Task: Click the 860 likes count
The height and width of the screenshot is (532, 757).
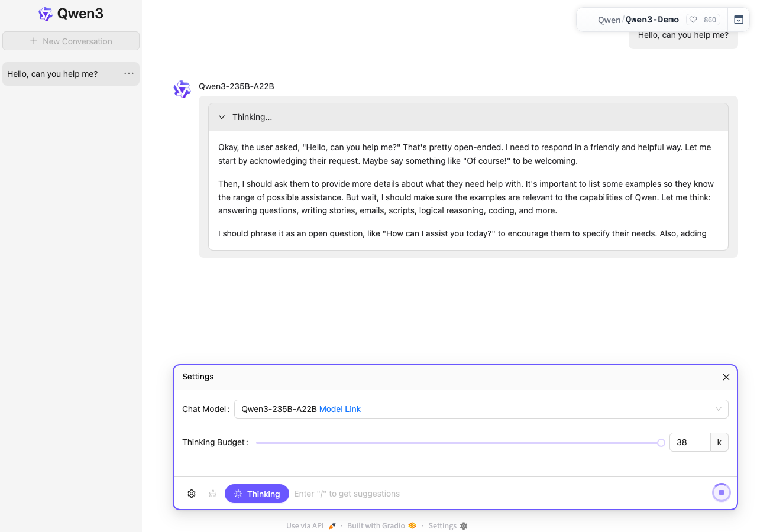Action: 710,20
